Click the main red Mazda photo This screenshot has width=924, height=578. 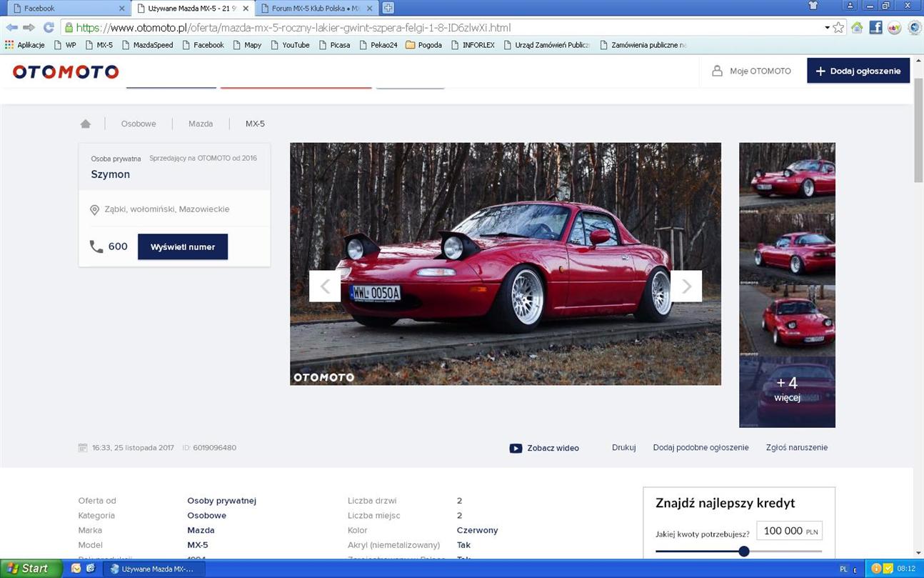[506, 264]
